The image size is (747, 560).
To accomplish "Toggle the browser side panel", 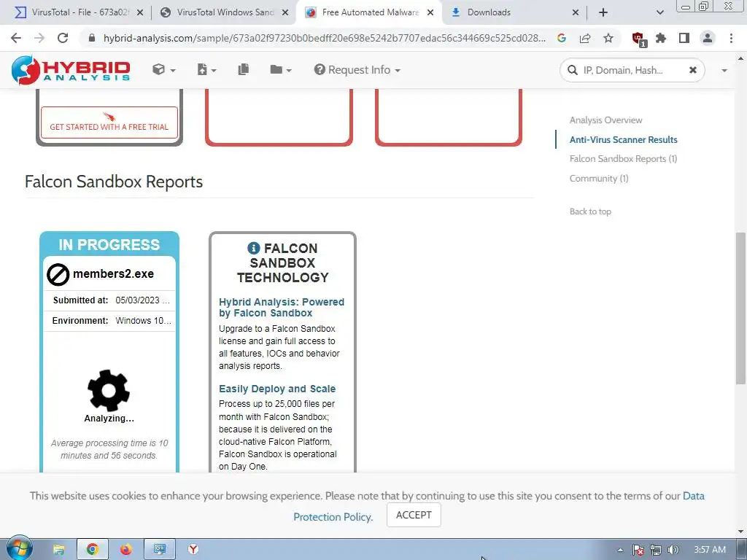I will (x=684, y=38).
